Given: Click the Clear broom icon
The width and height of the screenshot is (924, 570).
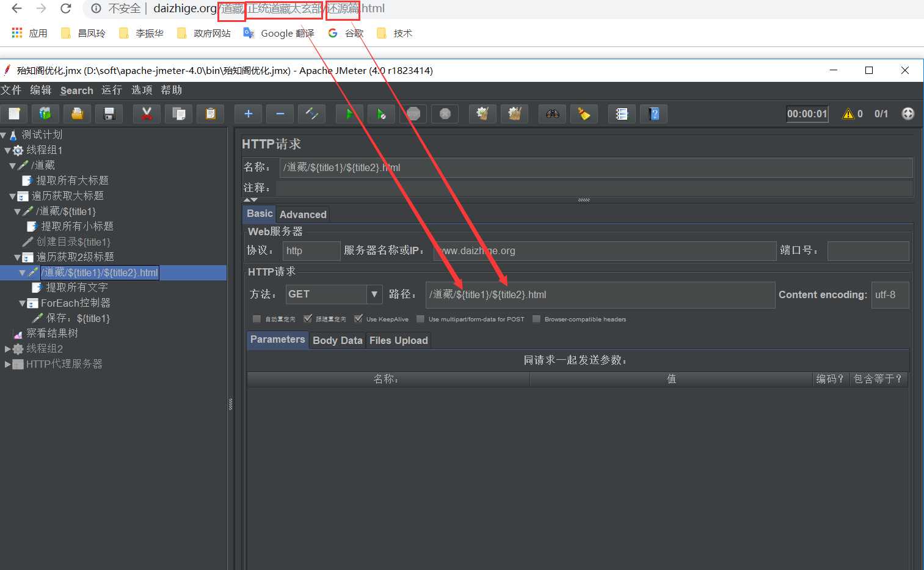Looking at the screenshot, I should pyautogui.click(x=483, y=114).
